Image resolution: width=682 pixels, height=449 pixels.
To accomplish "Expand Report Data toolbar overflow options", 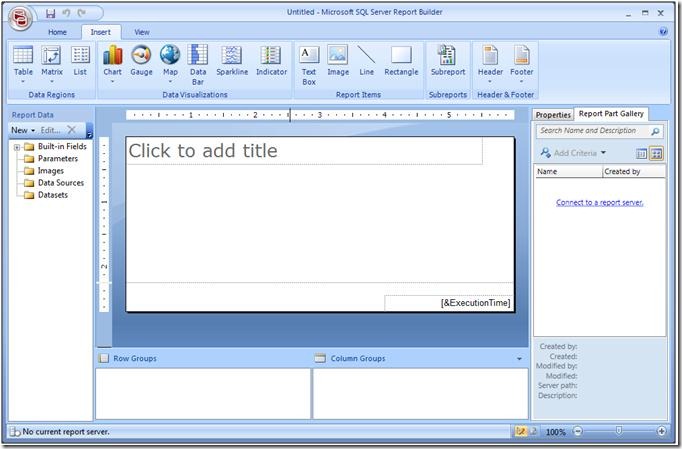I will click(x=90, y=130).
